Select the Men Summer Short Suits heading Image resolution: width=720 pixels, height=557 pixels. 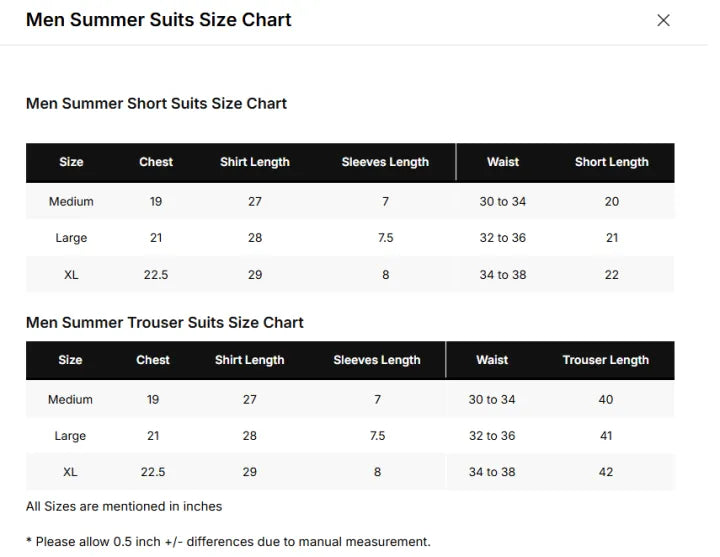click(x=156, y=103)
